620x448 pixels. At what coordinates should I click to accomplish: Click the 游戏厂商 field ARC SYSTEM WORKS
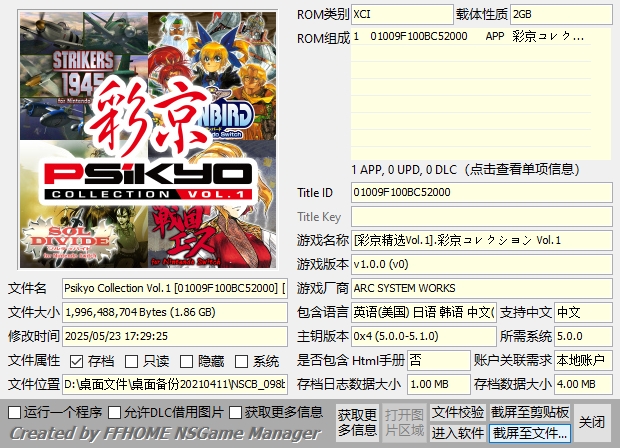tap(482, 288)
